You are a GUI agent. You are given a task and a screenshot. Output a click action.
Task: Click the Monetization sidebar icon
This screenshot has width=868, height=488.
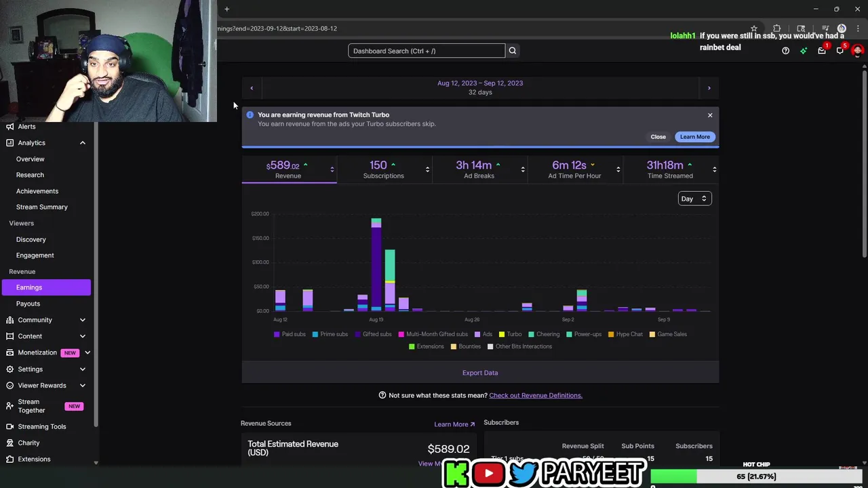[x=9, y=352]
